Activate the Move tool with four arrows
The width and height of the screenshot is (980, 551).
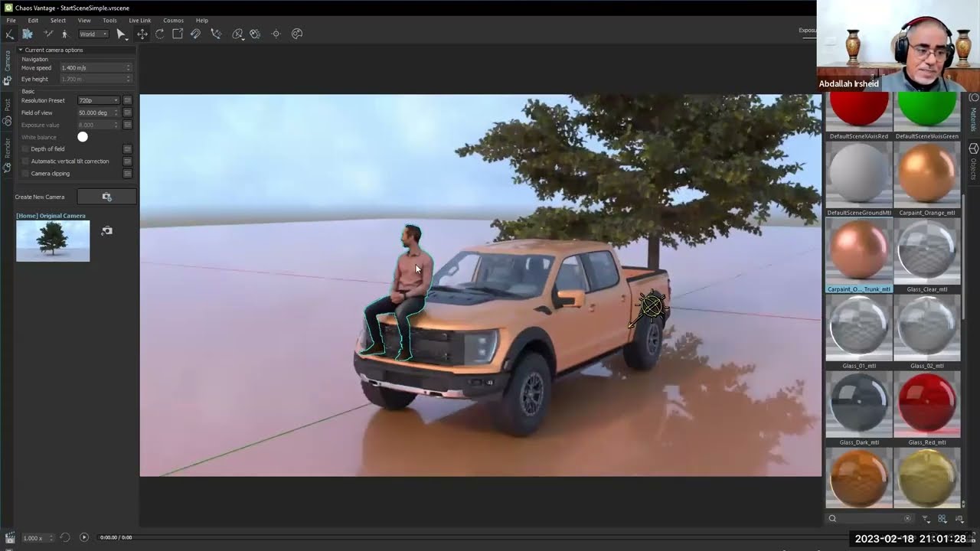click(142, 34)
